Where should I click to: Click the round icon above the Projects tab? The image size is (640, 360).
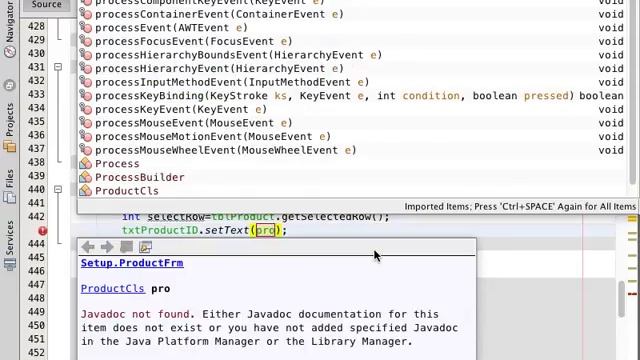(x=10, y=85)
